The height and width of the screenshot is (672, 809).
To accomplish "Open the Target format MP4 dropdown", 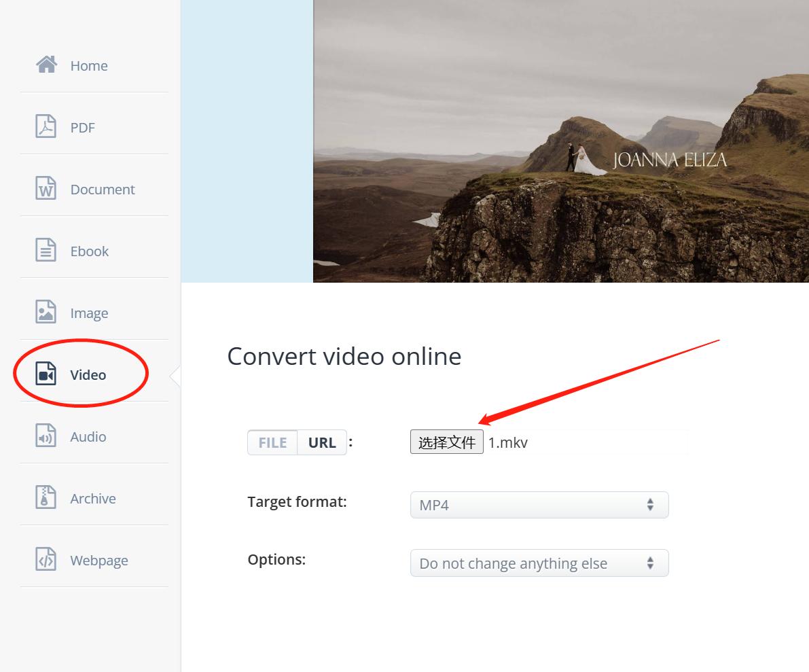I will click(x=530, y=505).
